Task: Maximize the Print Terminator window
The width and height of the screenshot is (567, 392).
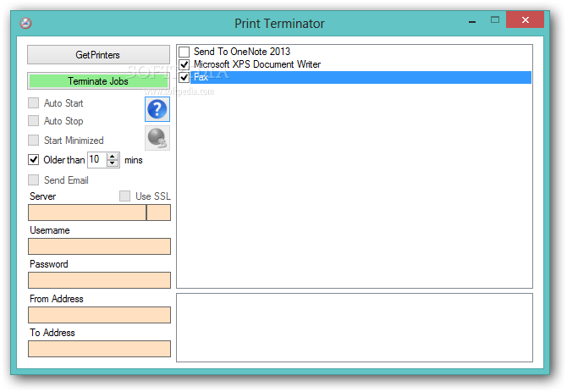Action: point(495,19)
